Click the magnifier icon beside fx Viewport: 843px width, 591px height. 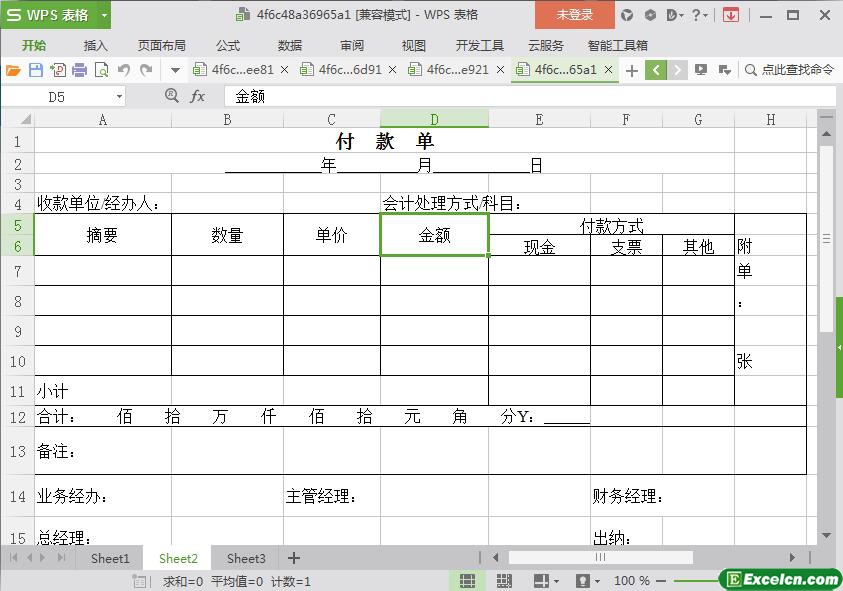click(172, 96)
